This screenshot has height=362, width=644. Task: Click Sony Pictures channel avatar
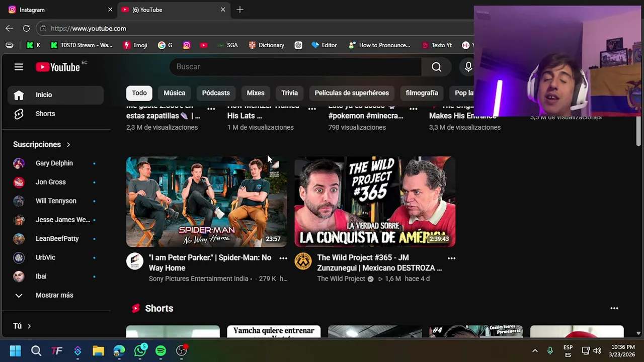(135, 261)
